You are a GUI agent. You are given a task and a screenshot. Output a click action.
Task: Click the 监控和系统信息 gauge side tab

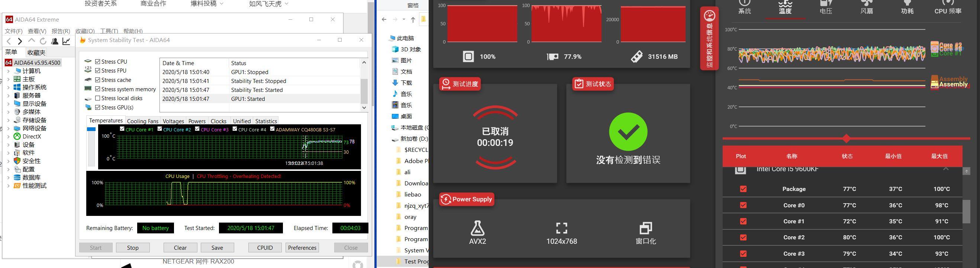pyautogui.click(x=709, y=38)
